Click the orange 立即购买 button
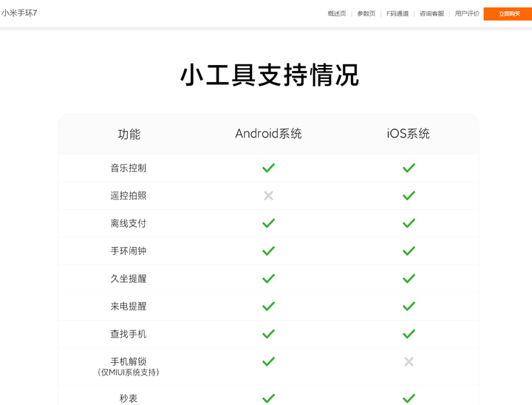Viewport: 532px width, 405px height. 508,14
